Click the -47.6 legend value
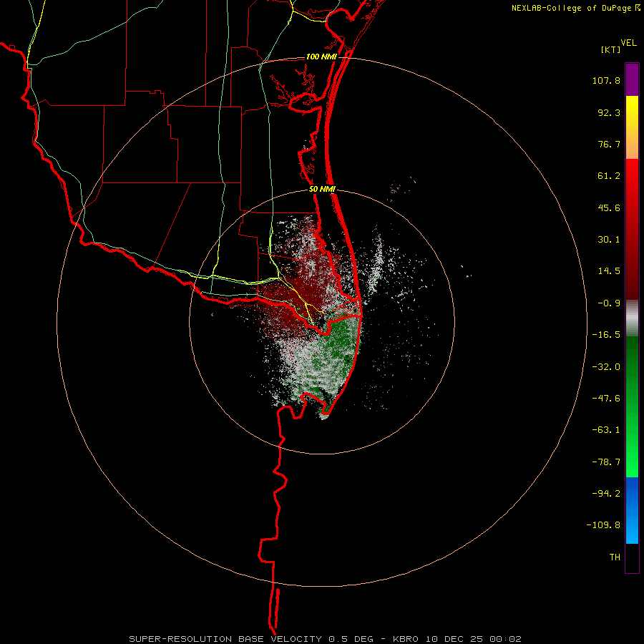 tap(606, 399)
